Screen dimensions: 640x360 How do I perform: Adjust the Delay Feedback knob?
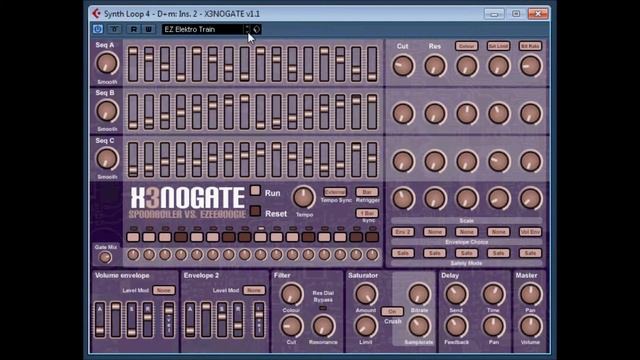click(x=456, y=327)
